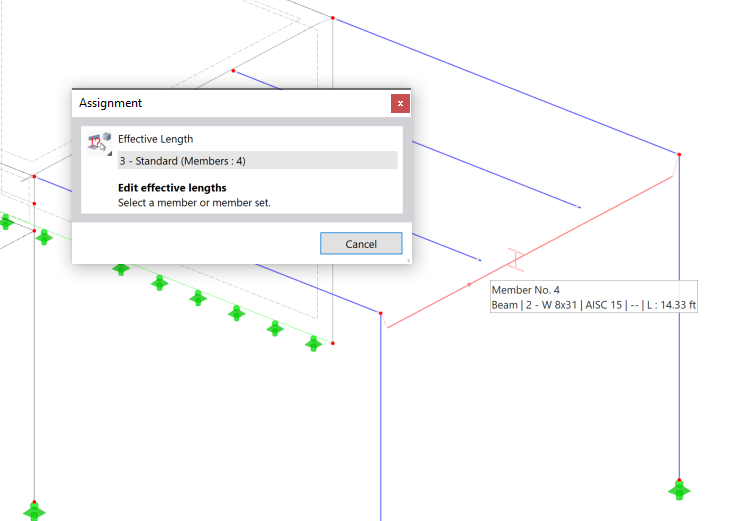Click the Cancel button in Assignment dialog
The width and height of the screenshot is (730, 521).
(x=361, y=244)
